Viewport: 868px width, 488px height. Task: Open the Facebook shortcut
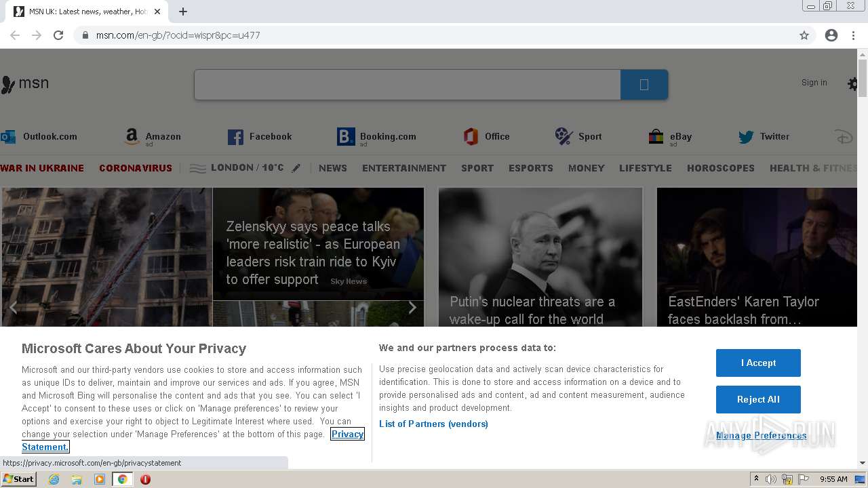(x=260, y=137)
